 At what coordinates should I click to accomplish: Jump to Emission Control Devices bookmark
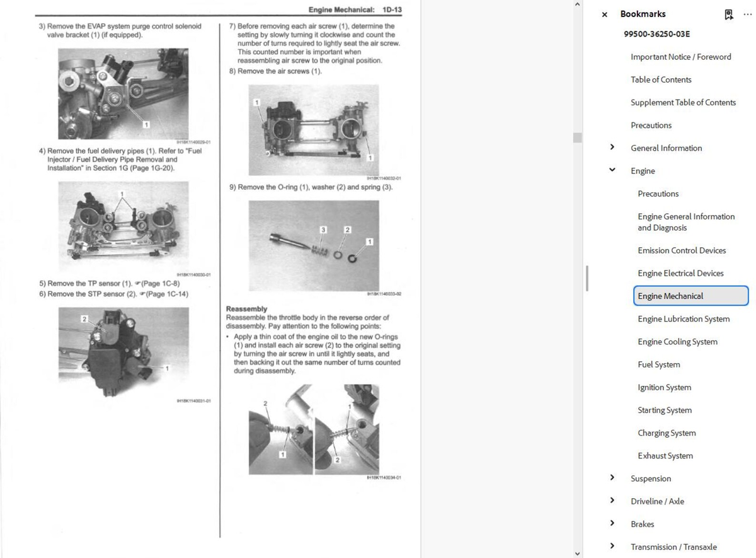tap(681, 250)
